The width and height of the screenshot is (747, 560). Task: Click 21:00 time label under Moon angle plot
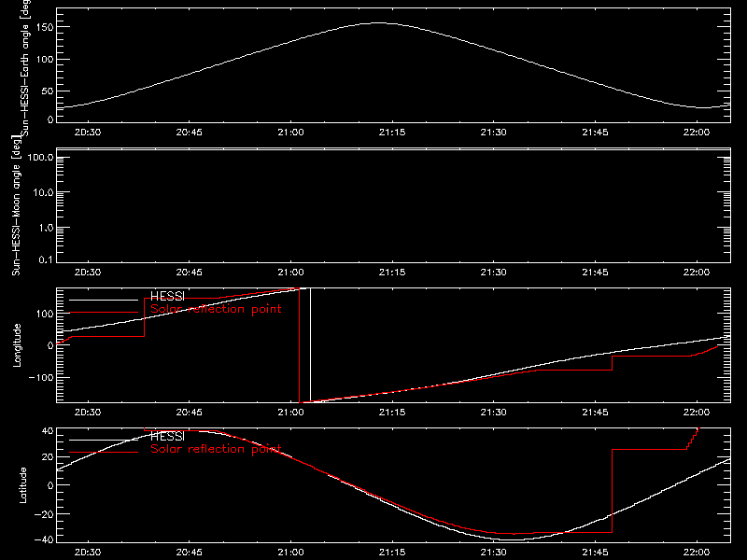click(290, 272)
